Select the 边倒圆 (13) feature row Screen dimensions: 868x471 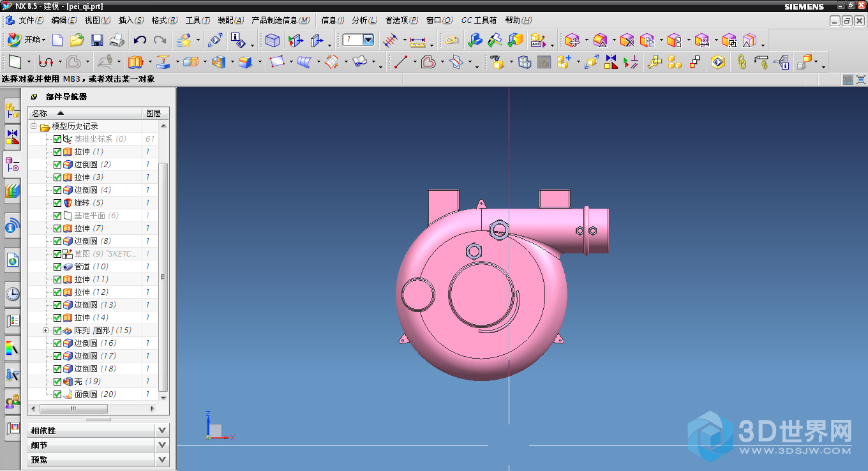coord(93,305)
